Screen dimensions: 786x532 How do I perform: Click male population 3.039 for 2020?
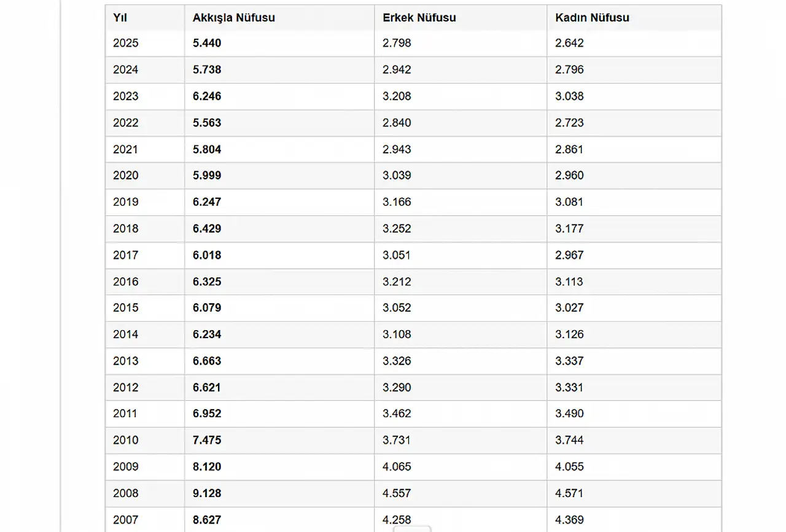click(x=397, y=175)
